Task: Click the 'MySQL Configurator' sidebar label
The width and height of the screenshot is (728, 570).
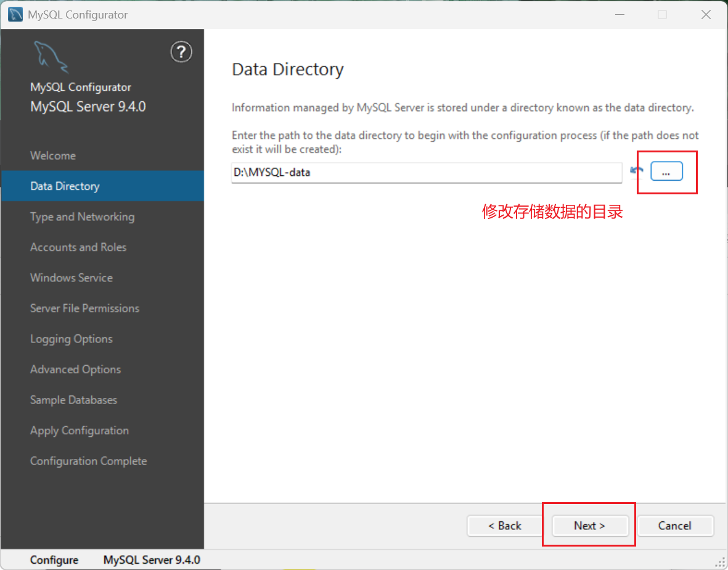Action: (81, 87)
